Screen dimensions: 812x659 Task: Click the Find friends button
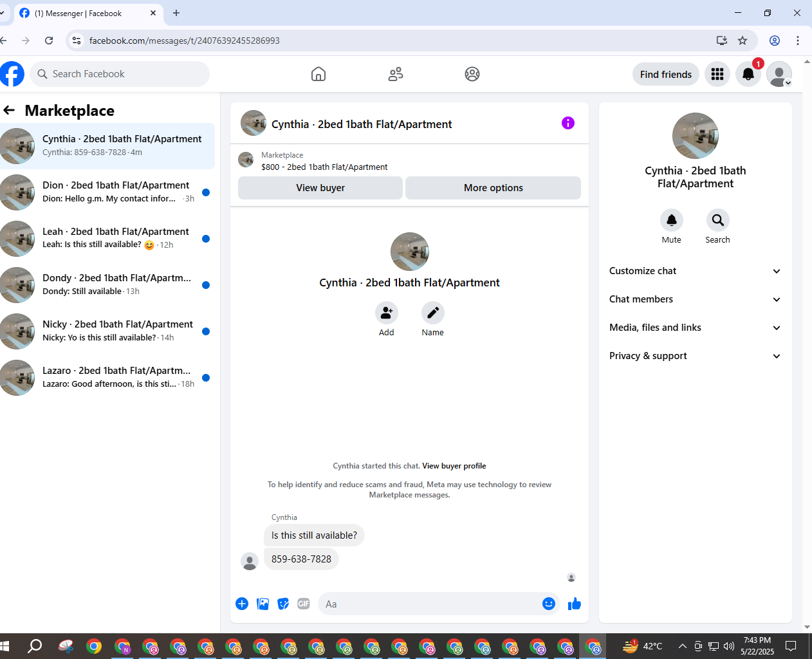pos(666,74)
